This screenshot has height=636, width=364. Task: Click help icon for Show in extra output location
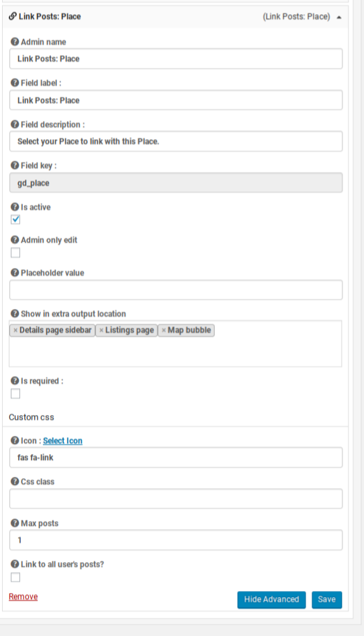[x=15, y=314]
